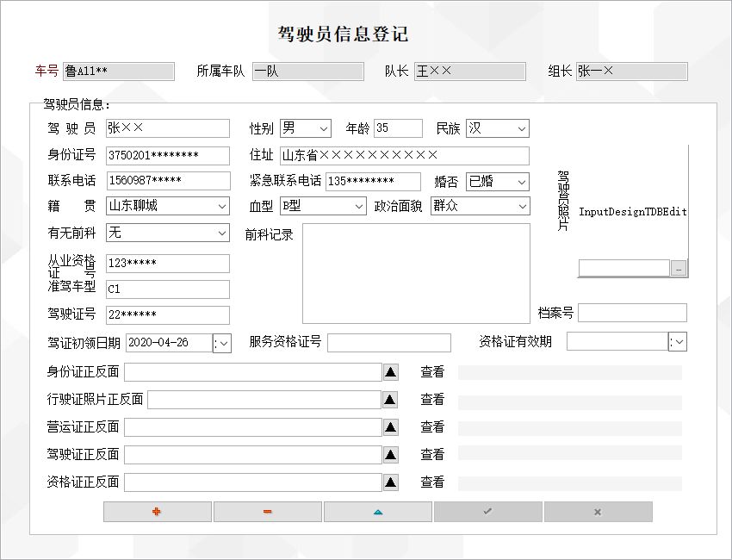Open the 民族 dropdown
Viewport: 732px width, 560px height.
(522, 129)
